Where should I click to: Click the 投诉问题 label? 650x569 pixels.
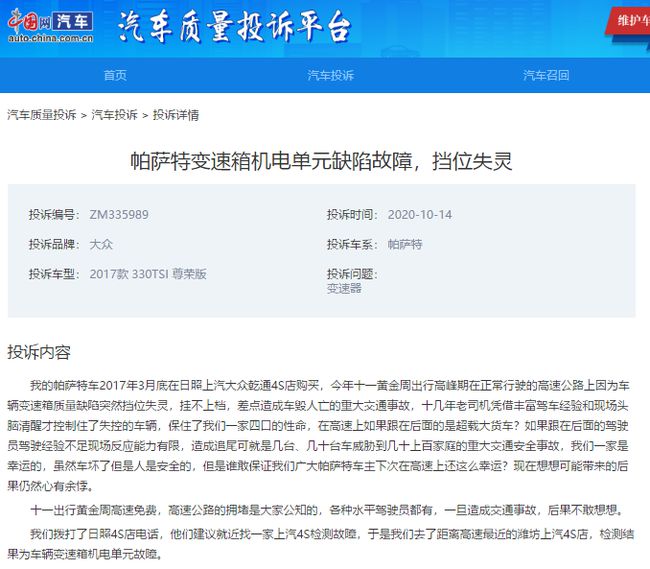352,274
